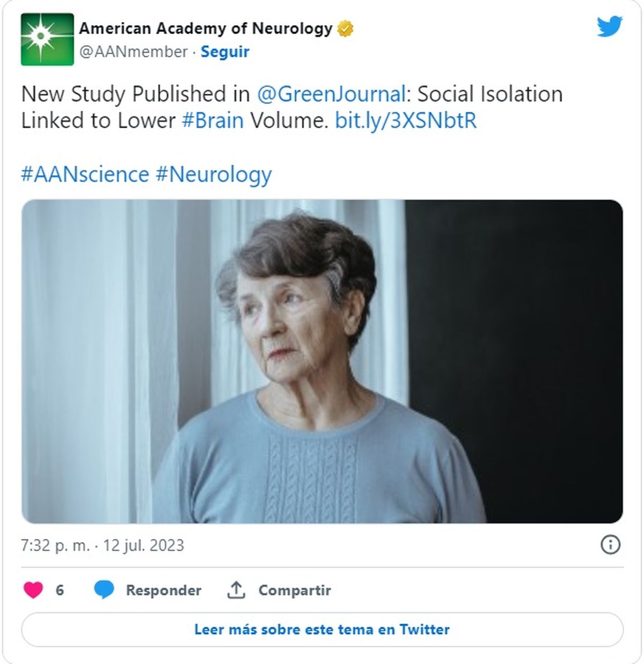This screenshot has width=644, height=664.
Task: Open the @GreenJournal mention
Action: click(x=331, y=94)
